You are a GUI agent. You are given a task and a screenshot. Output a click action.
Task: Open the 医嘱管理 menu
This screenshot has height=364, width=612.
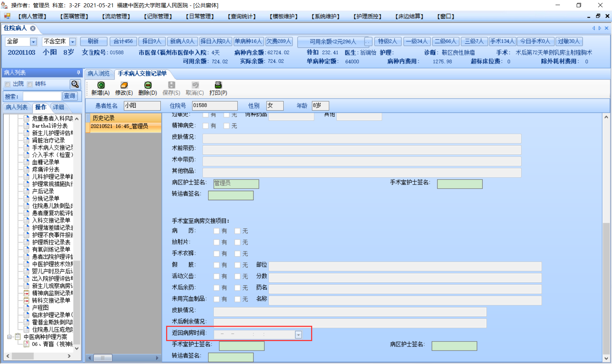pyautogui.click(x=74, y=16)
